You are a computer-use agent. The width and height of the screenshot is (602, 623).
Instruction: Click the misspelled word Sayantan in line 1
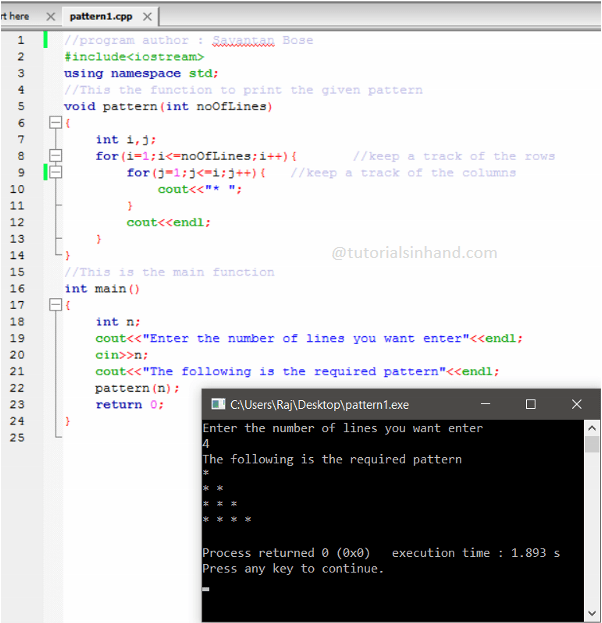(x=243, y=41)
